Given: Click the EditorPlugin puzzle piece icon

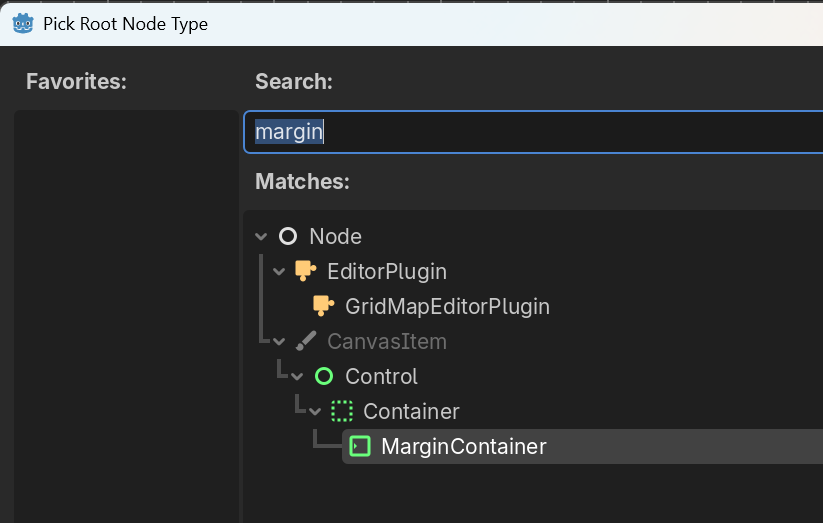Looking at the screenshot, I should point(305,271).
